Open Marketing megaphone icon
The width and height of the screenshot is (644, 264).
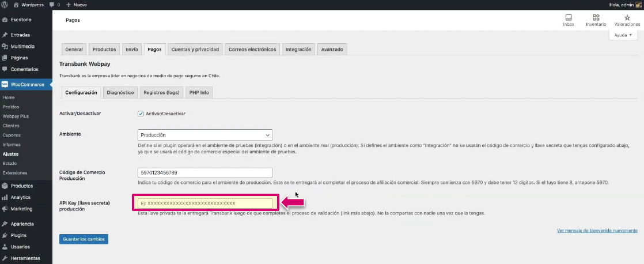5,209
